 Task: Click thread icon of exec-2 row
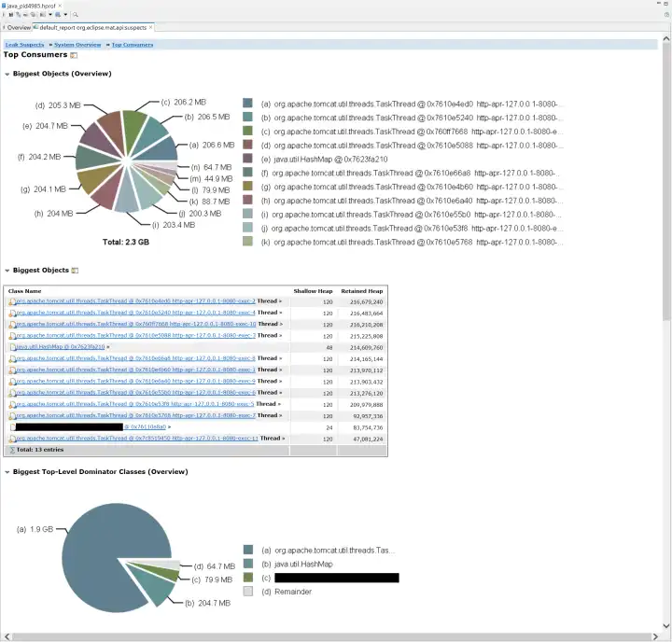pyautogui.click(x=12, y=301)
